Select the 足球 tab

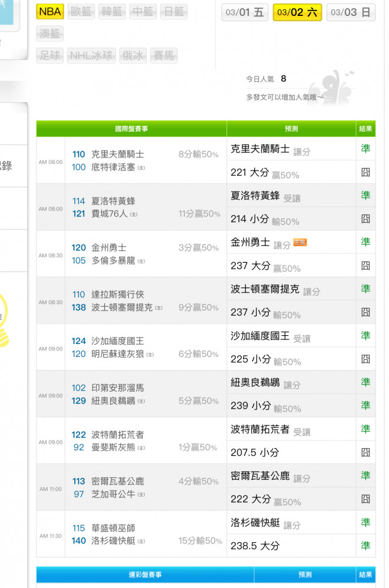pyautogui.click(x=50, y=55)
